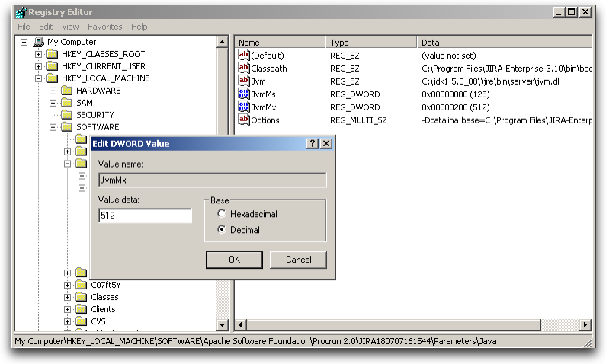606x364 pixels.
Task: Open the Favorites menu
Action: point(104,27)
